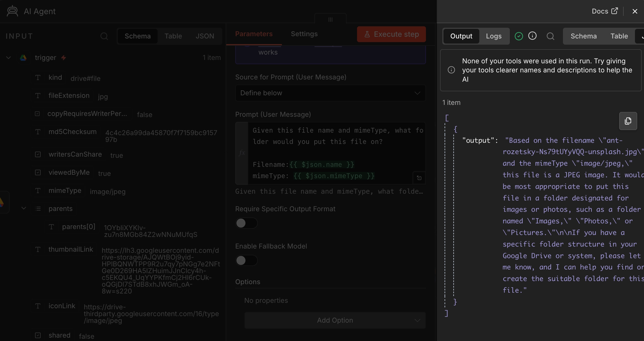
Task: Select the Logs tab
Action: (494, 36)
